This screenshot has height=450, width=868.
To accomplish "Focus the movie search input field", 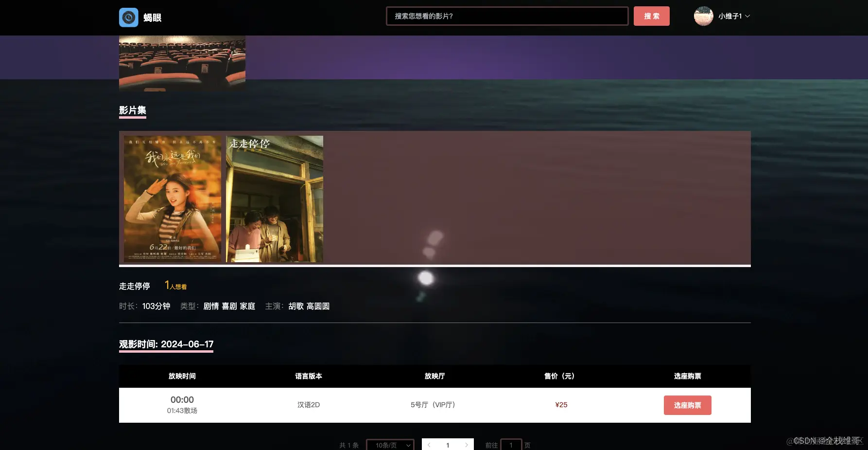I will (507, 16).
